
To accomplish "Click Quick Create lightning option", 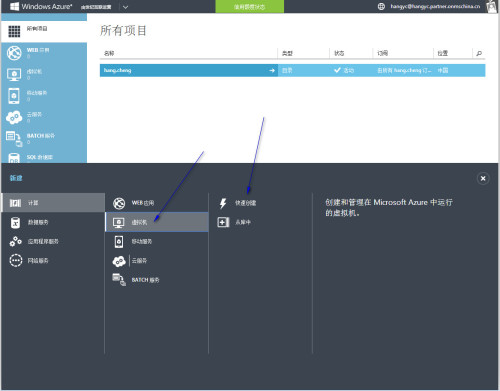I will 260,203.
